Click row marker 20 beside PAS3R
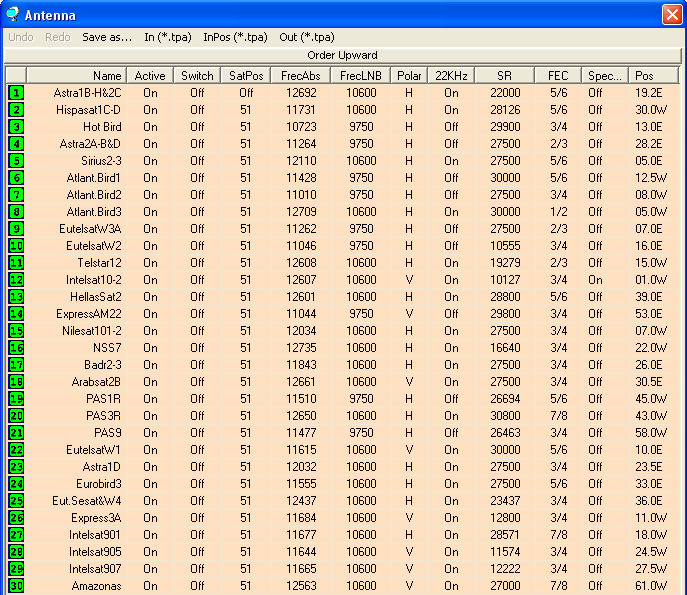Image resolution: width=687 pixels, height=595 pixels. [16, 416]
